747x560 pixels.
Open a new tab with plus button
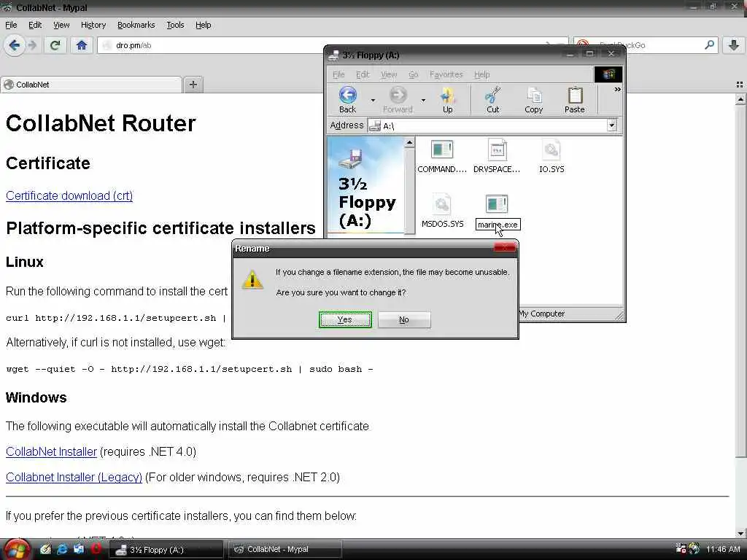tap(193, 85)
